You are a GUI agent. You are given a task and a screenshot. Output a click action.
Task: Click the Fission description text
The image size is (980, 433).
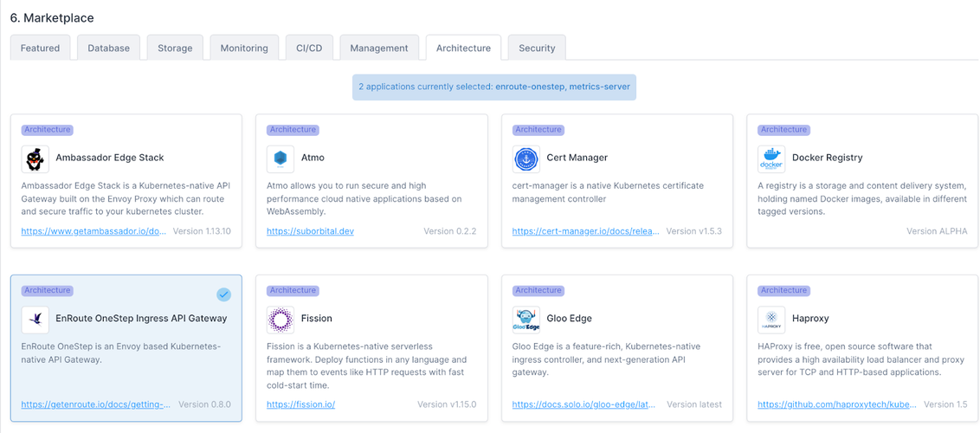tap(367, 365)
